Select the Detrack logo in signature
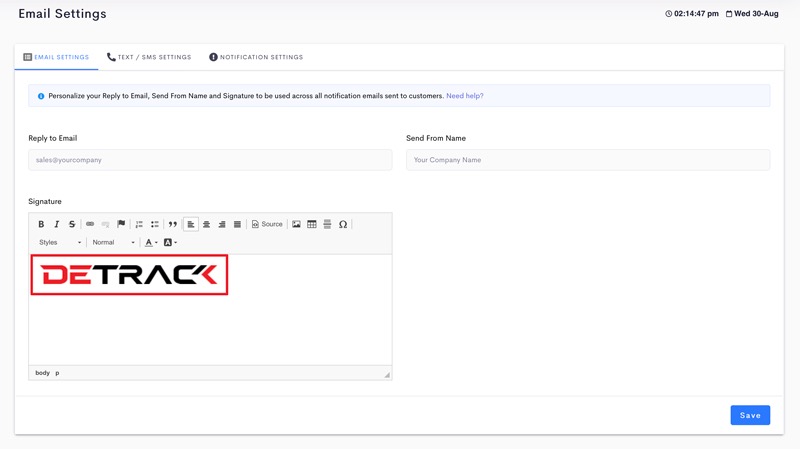This screenshot has width=800, height=449. 129,275
